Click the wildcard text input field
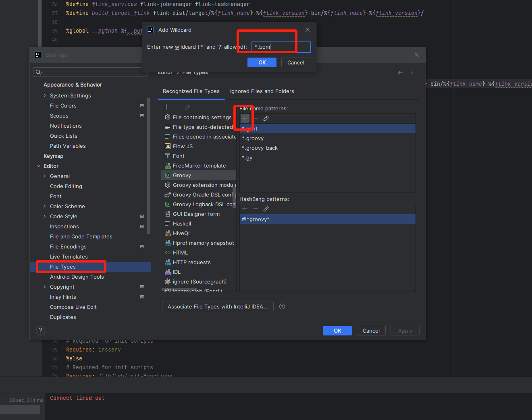Viewport: 532px width, 420px height. [281, 47]
